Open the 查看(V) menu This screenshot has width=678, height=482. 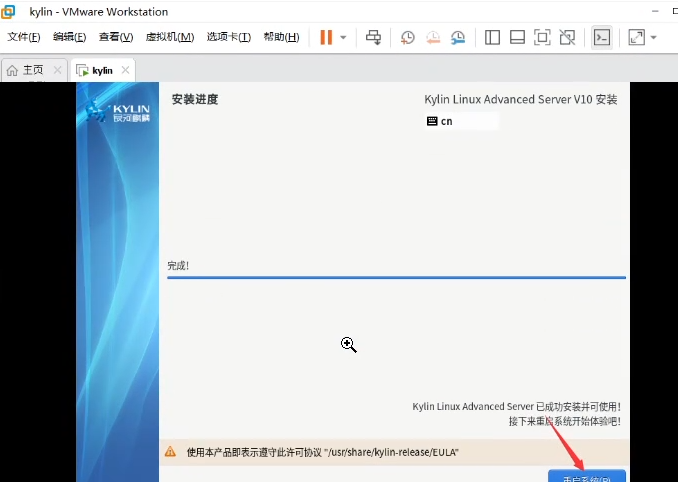[x=116, y=37]
